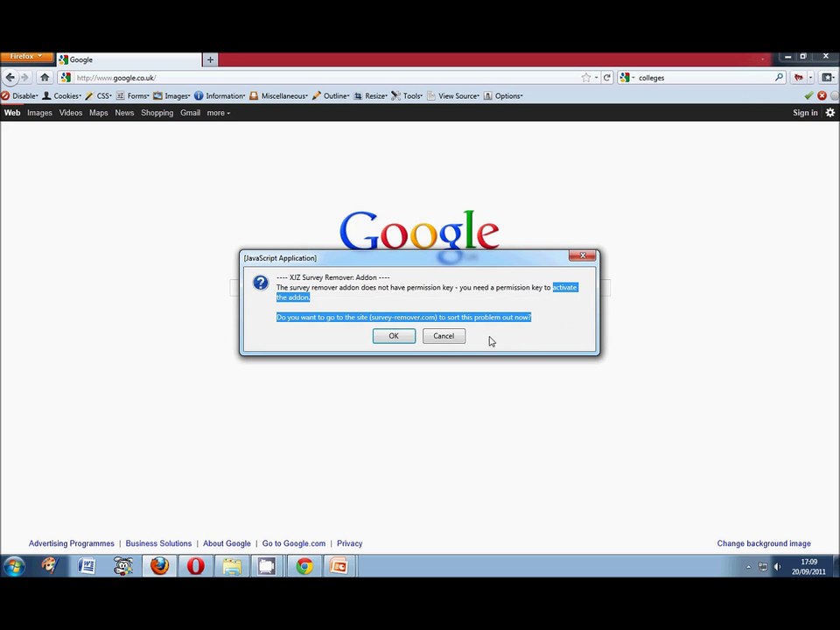Go to Images in Google bar
Viewport: 840px width, 630px height.
(39, 113)
